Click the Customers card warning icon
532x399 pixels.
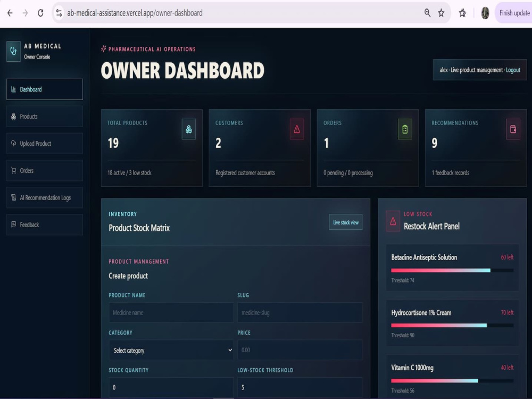click(x=297, y=129)
